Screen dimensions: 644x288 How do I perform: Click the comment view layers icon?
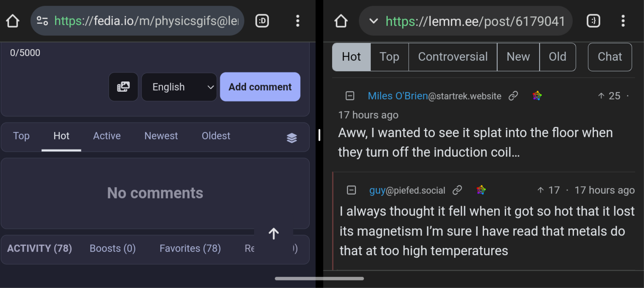[292, 138]
